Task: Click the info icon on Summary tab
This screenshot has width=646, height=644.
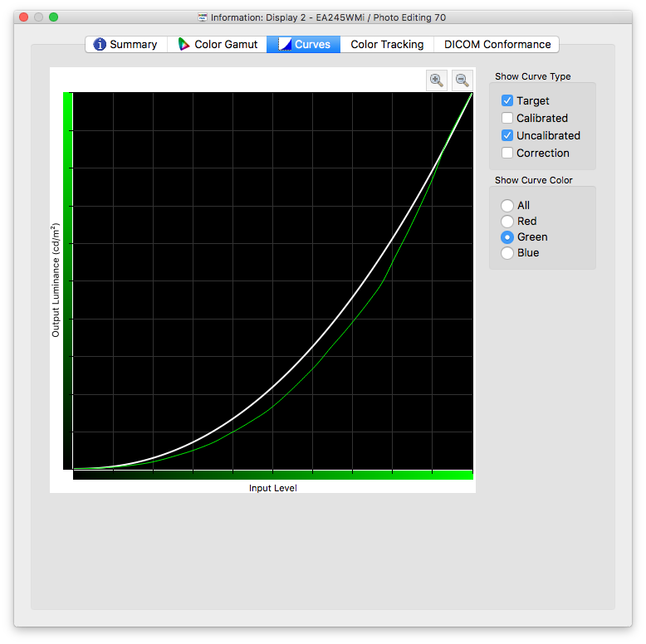Action: (100, 44)
